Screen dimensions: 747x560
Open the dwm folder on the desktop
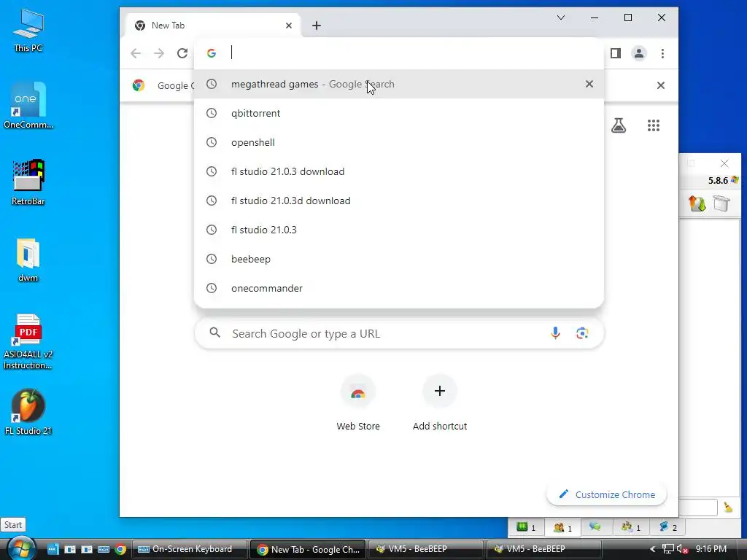click(x=28, y=260)
